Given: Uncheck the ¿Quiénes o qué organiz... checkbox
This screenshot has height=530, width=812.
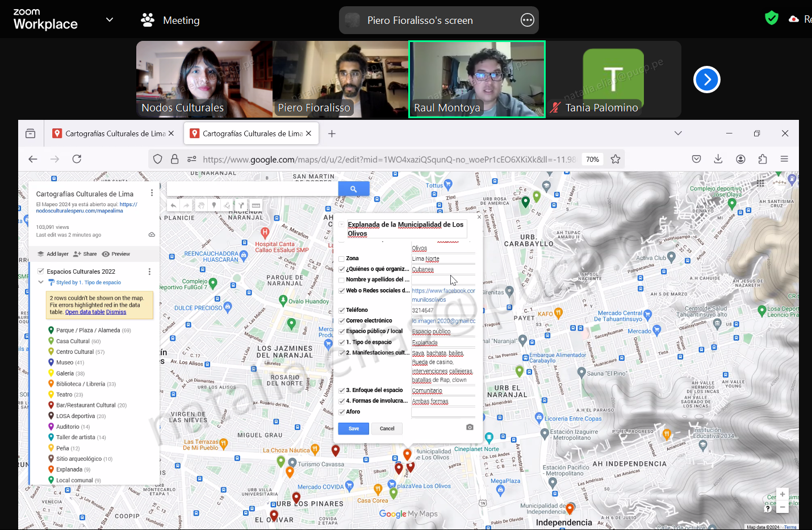Looking at the screenshot, I should [341, 269].
